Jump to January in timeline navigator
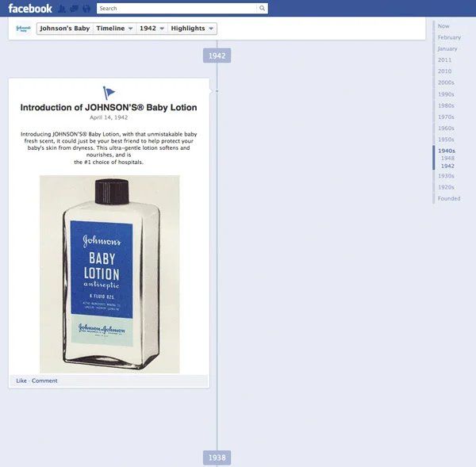The height and width of the screenshot is (467, 476). [x=447, y=48]
